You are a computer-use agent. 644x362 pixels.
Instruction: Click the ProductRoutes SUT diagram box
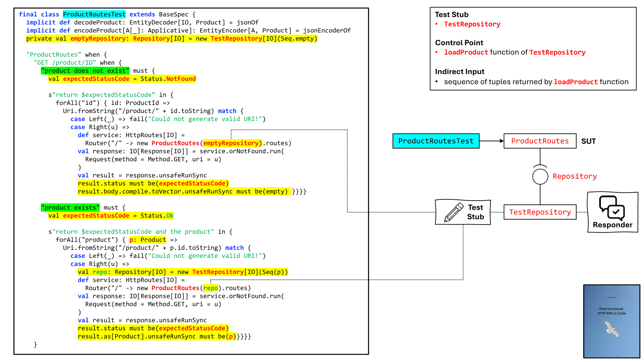point(540,141)
